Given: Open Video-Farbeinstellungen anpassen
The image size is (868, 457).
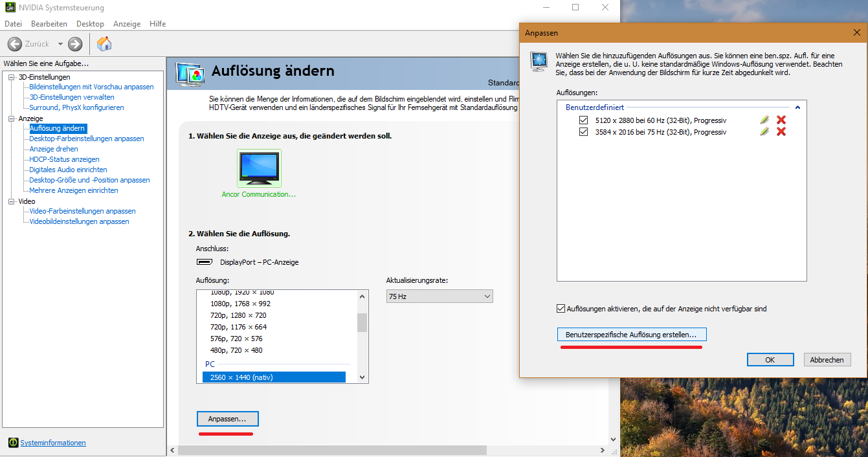Looking at the screenshot, I should (82, 211).
